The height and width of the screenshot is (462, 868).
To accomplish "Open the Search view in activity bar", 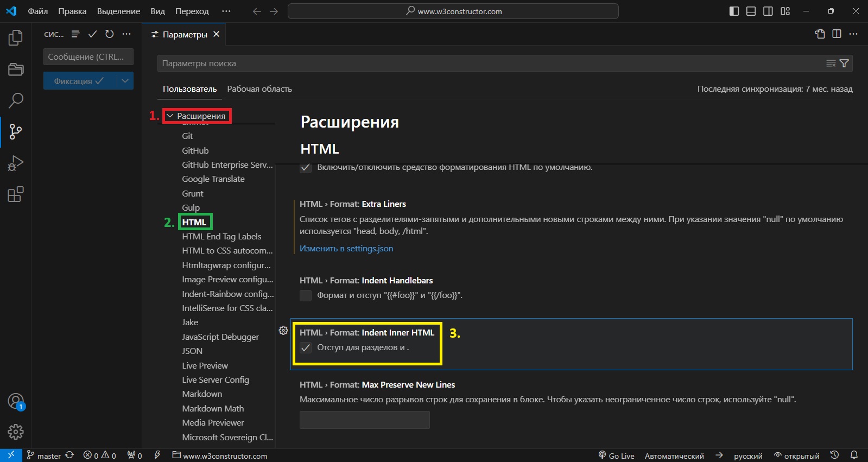I will click(16, 100).
